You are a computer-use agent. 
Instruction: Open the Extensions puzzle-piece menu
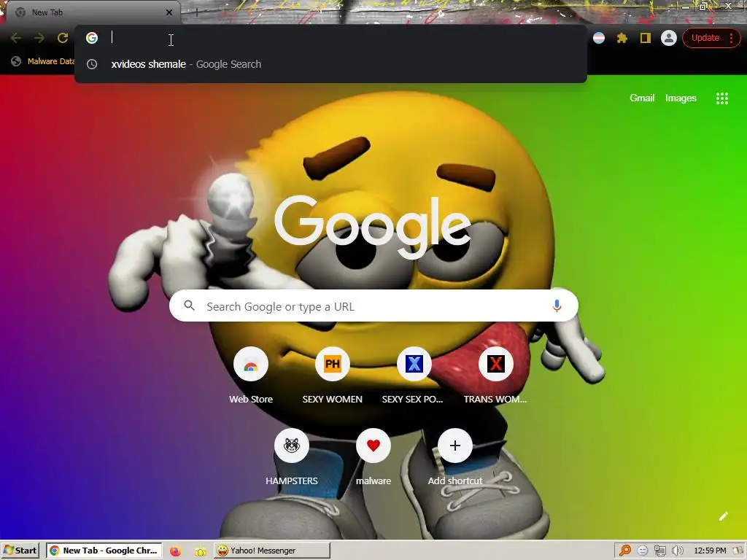tap(622, 38)
